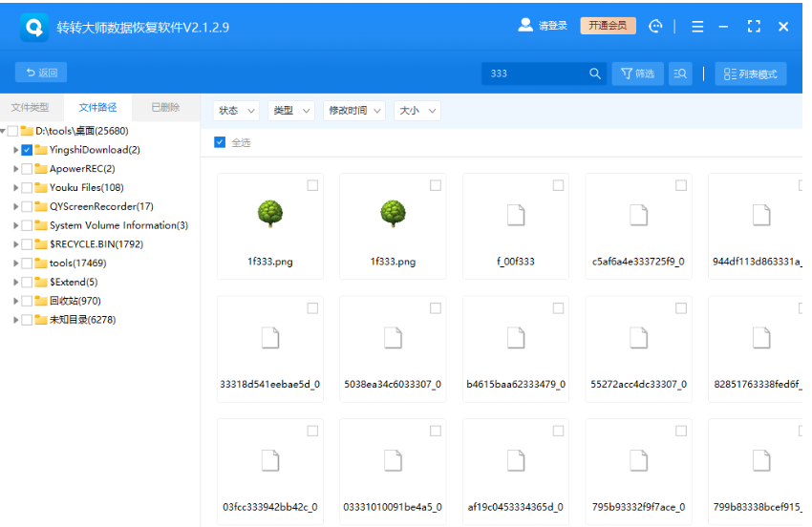Open the hamburger menu in title bar
The height and width of the screenshot is (527, 812).
coord(697,27)
